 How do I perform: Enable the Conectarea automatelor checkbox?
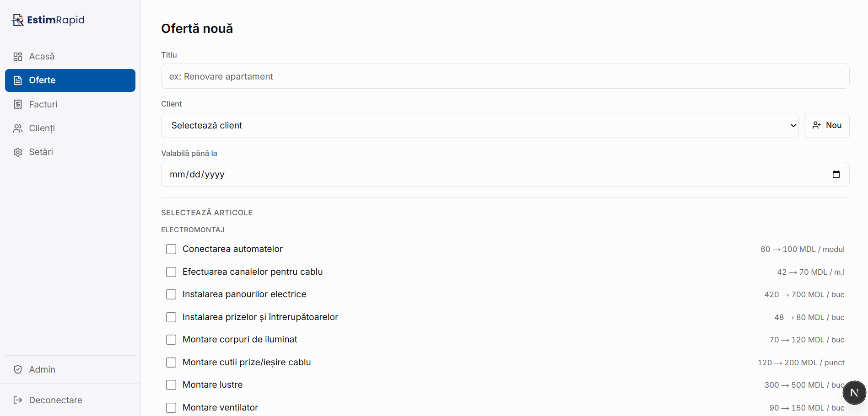pos(171,249)
